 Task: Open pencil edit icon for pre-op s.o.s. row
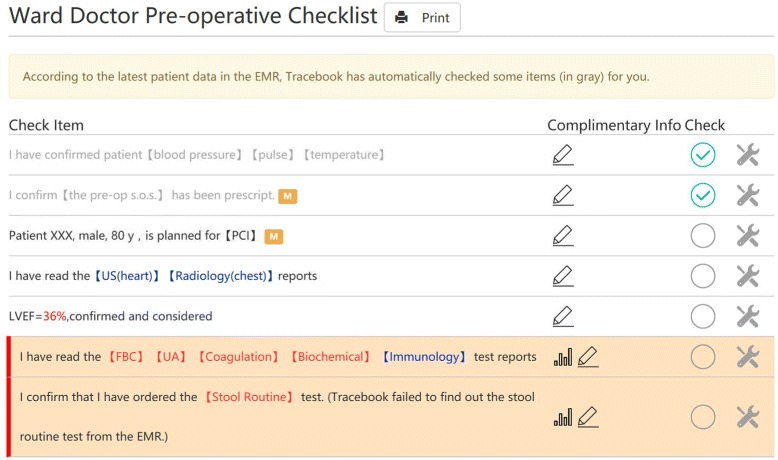pos(563,196)
